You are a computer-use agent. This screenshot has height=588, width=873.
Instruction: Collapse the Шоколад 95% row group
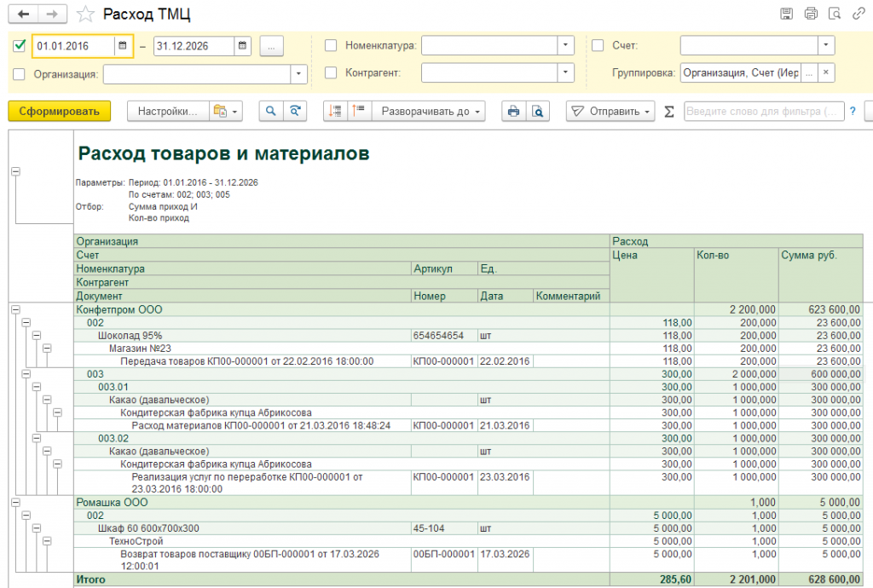point(37,336)
